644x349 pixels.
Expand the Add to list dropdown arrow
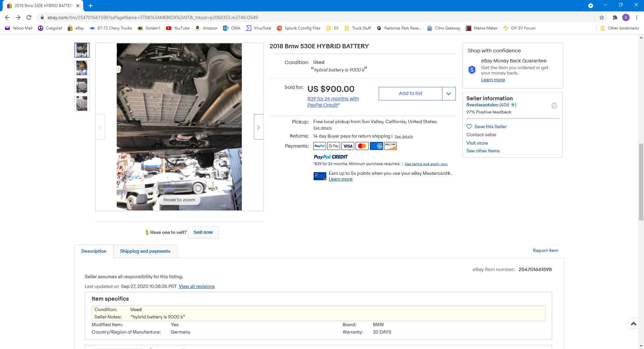[x=448, y=94]
